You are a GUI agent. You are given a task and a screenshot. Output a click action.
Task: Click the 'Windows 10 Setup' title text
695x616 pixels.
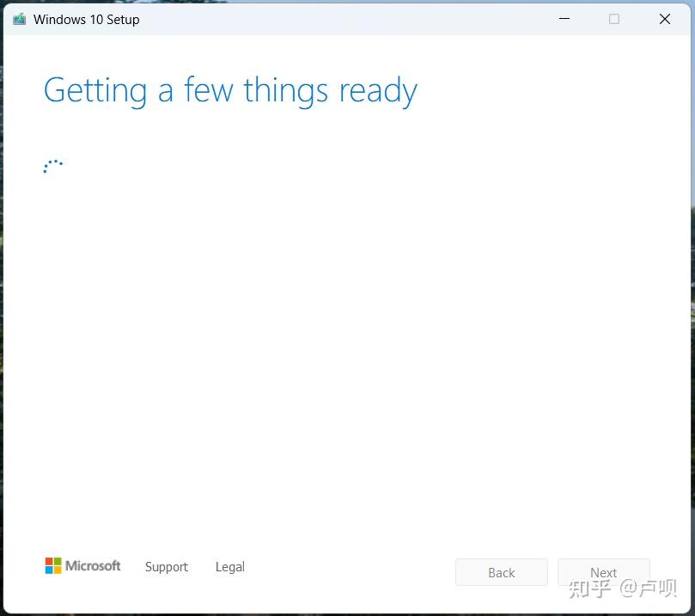click(x=87, y=20)
